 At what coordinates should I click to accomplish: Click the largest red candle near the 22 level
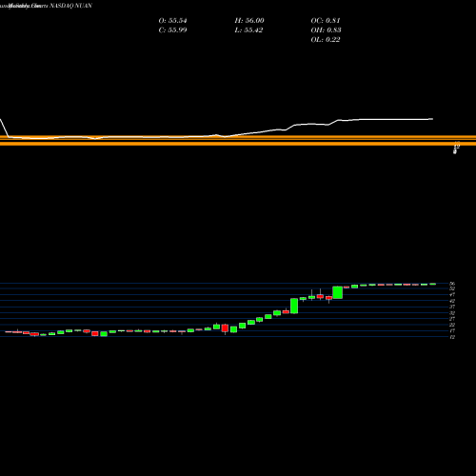(x=225, y=328)
